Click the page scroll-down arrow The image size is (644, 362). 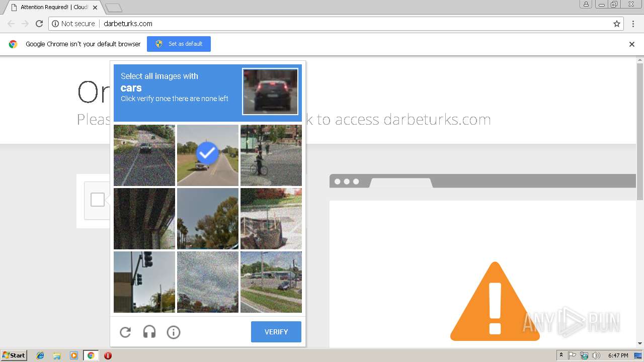point(640,344)
